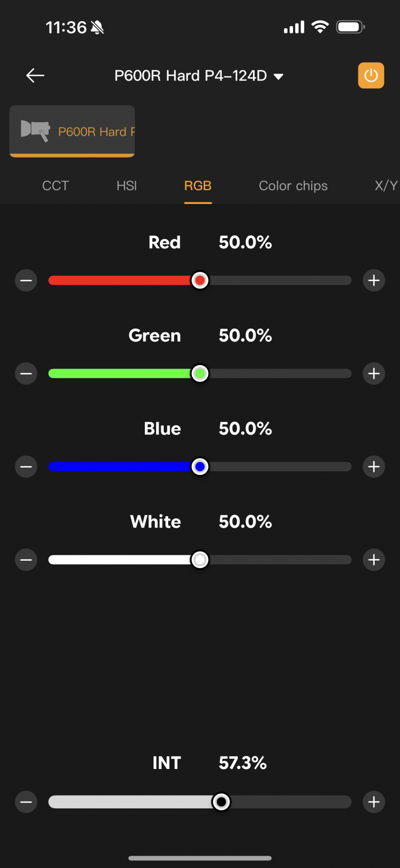Image resolution: width=400 pixels, height=868 pixels.
Task: Click the INT intensity slider handle
Action: 221,802
